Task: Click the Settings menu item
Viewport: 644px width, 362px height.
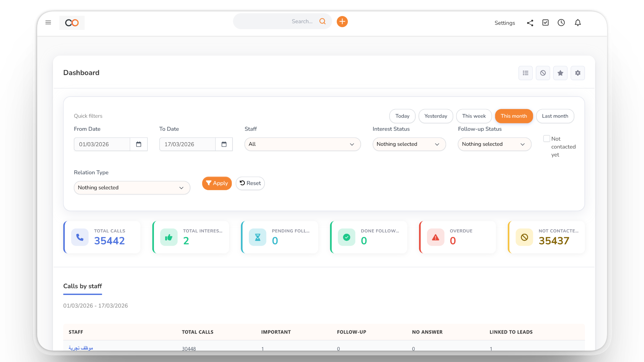Action: coord(504,23)
